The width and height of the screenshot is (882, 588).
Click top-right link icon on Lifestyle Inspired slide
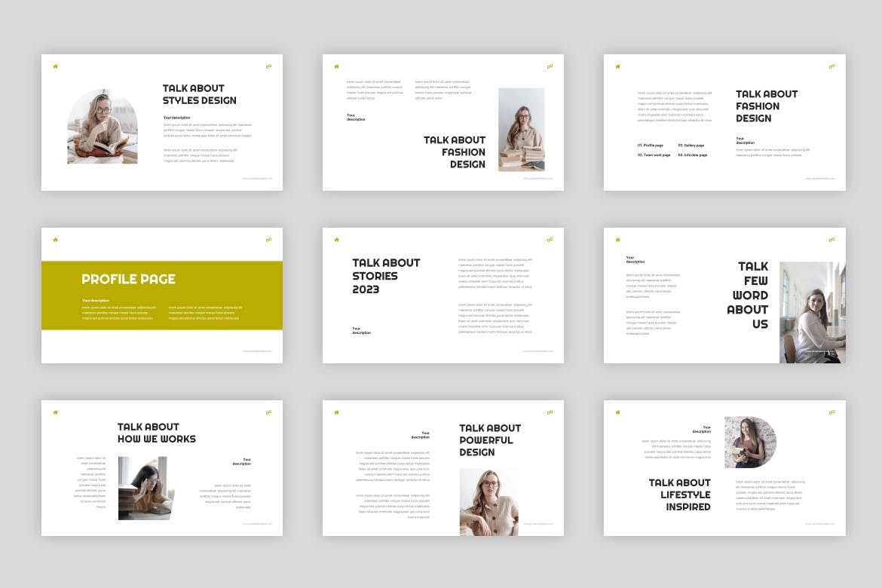[x=831, y=412]
